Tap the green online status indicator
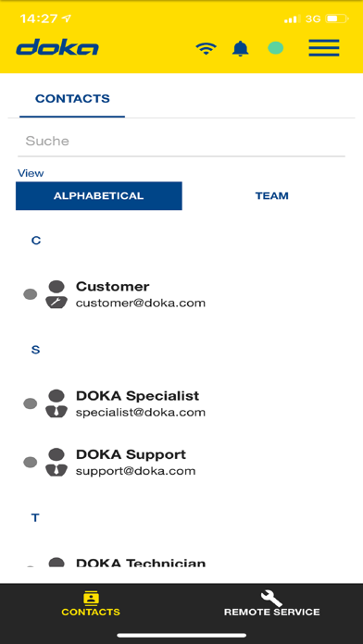The image size is (363, 644). [x=275, y=48]
